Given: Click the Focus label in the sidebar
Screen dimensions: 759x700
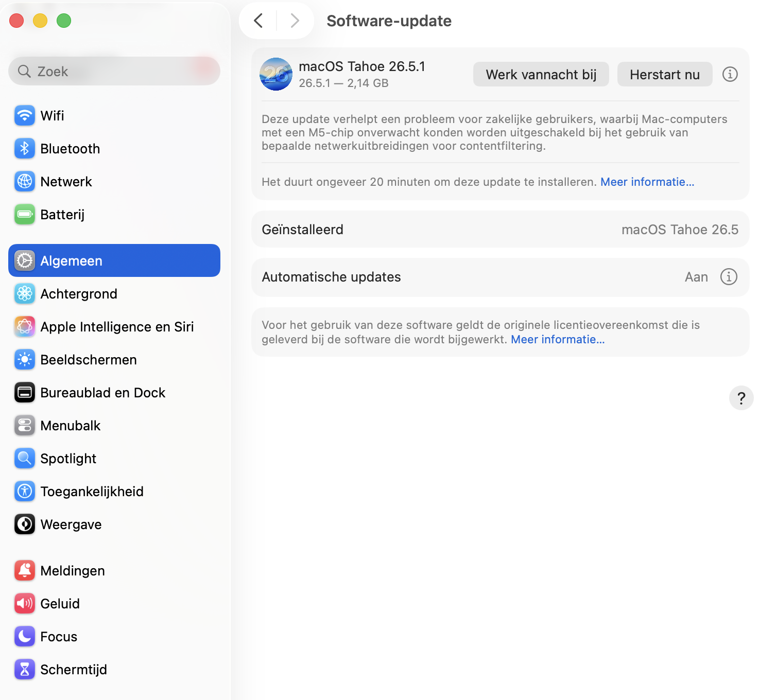Looking at the screenshot, I should tap(59, 636).
